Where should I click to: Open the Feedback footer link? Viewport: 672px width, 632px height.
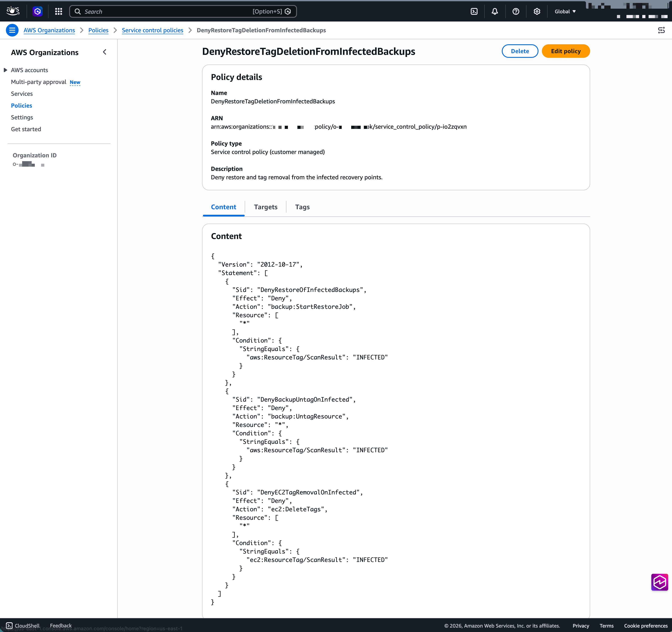61,626
